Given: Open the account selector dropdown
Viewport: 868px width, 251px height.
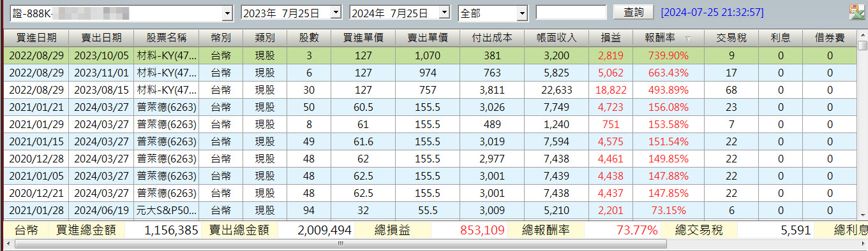Looking at the screenshot, I should coord(228,13).
